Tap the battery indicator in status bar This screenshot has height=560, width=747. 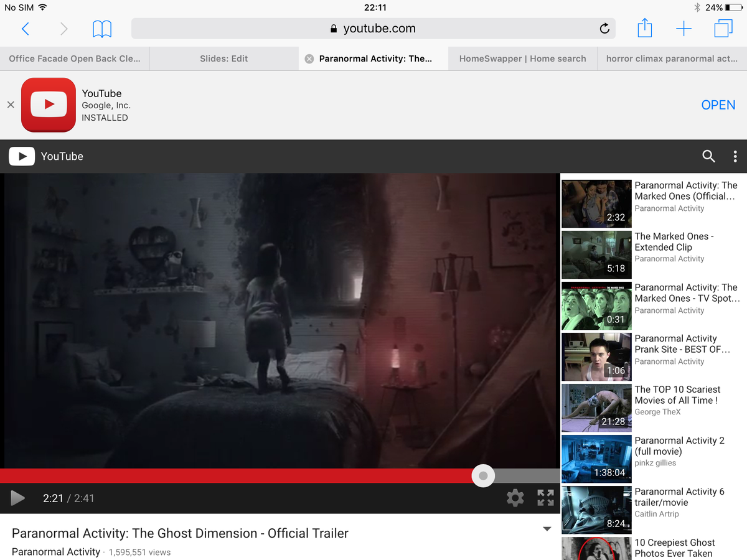pyautogui.click(x=733, y=7)
